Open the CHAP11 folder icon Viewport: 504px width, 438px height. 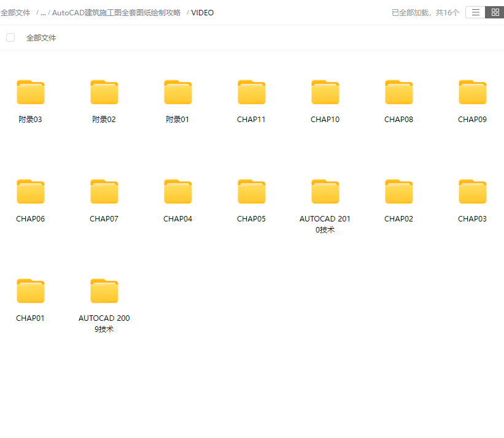251,92
